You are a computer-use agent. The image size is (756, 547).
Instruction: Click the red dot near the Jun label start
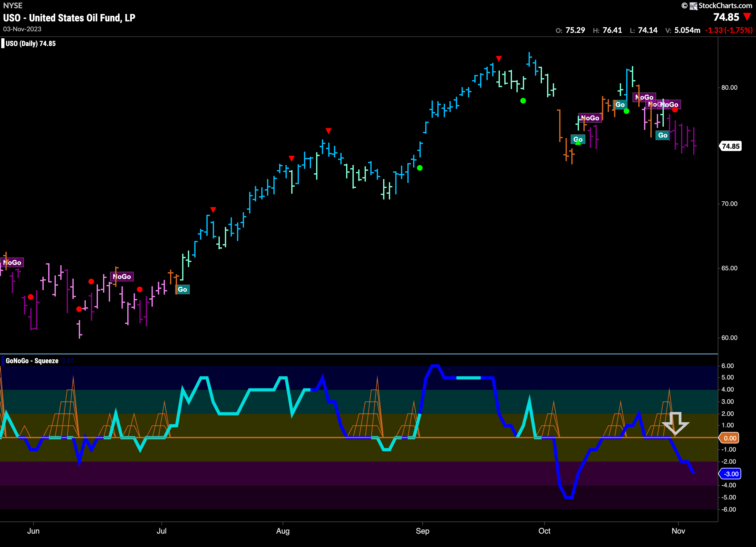coord(31,297)
